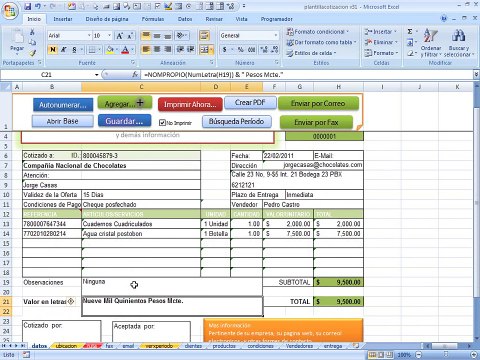Click the red Imprimir Ahora button
480x360 pixels.
[190, 104]
